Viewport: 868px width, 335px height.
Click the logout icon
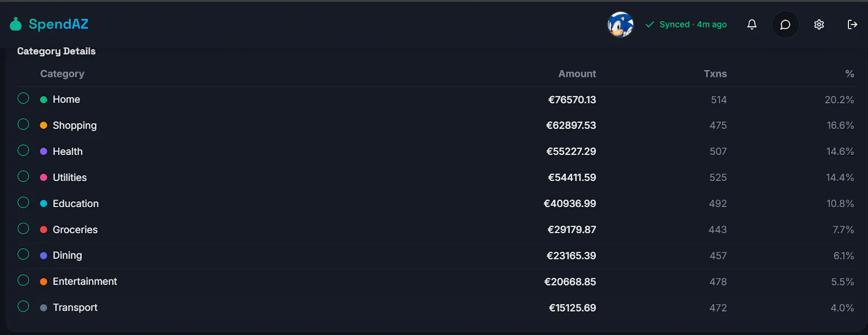point(852,24)
